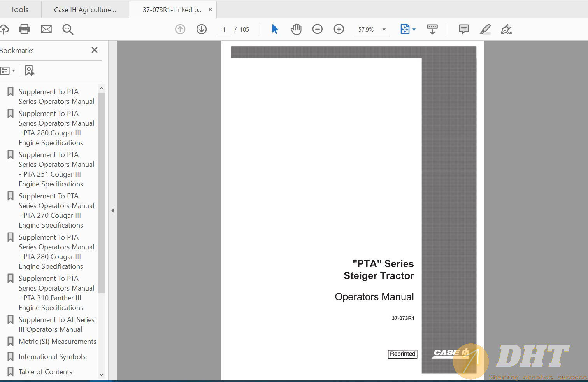Click bookmark icon beside International Symbols
Image resolution: width=588 pixels, height=382 pixels.
pos(11,356)
